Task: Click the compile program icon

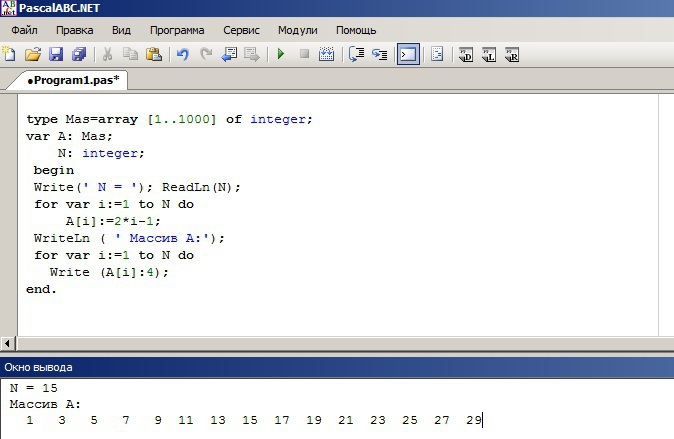Action: point(327,54)
